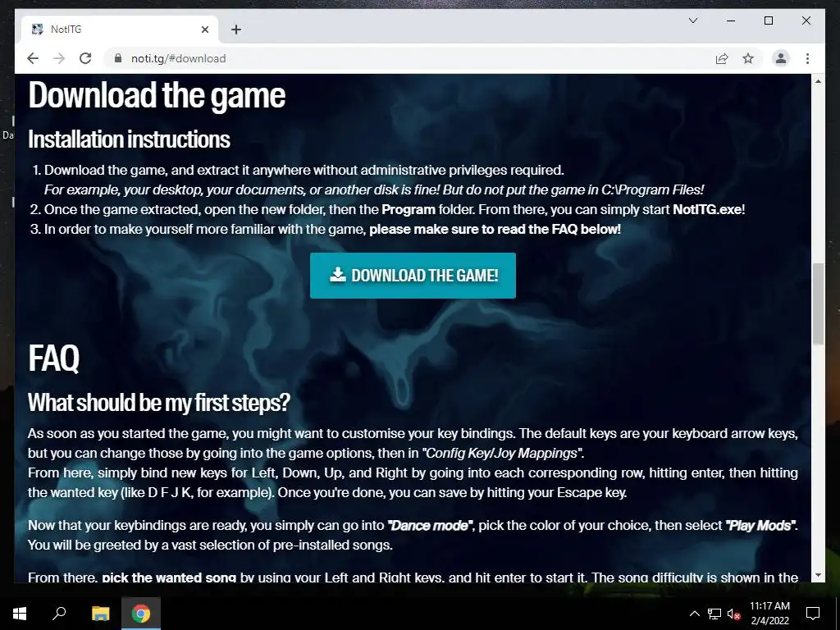The image size is (840, 630).
Task: Close the NotITG tab
Action: (x=204, y=30)
